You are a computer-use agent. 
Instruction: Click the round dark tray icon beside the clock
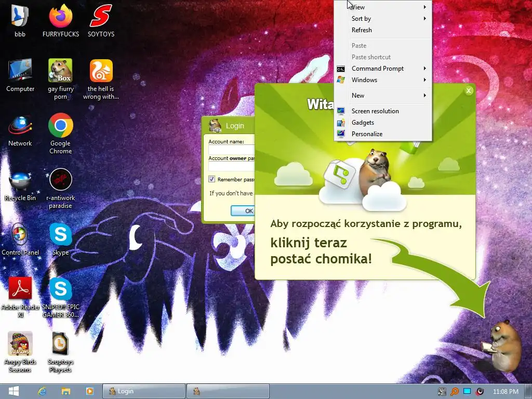(x=480, y=392)
